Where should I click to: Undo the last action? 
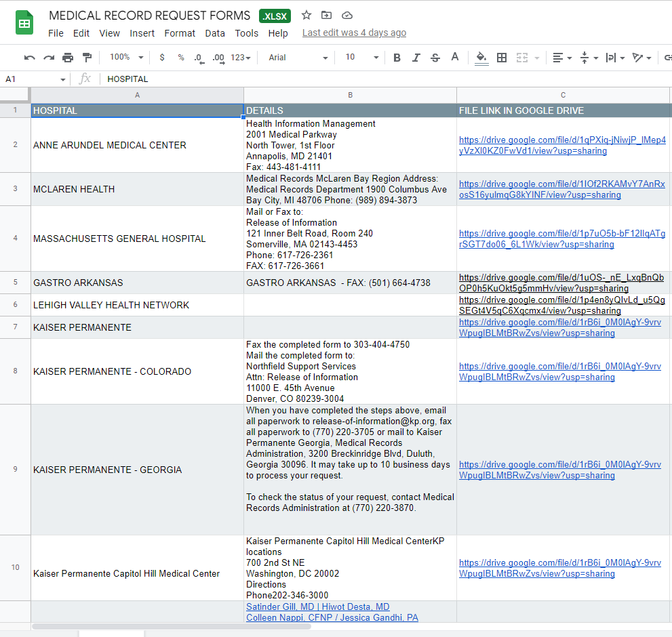click(x=30, y=58)
